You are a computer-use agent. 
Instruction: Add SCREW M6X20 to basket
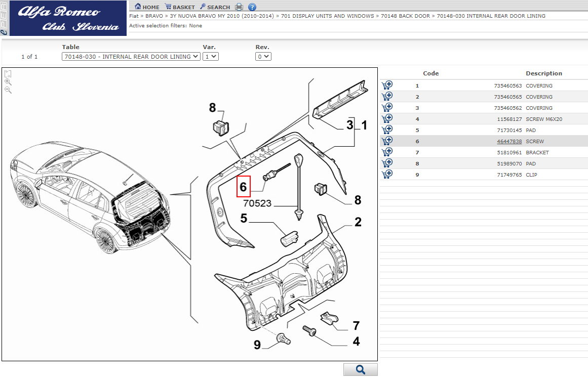[x=387, y=118]
